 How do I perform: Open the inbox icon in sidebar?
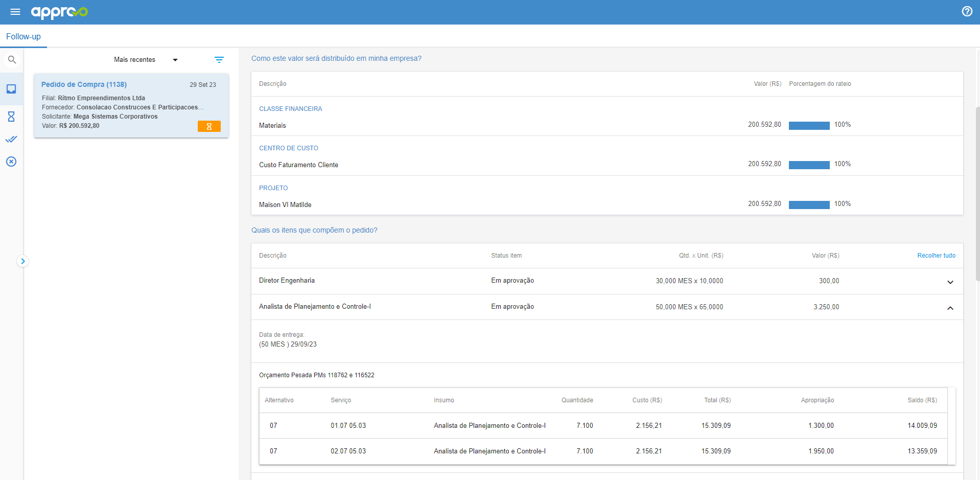click(x=11, y=89)
